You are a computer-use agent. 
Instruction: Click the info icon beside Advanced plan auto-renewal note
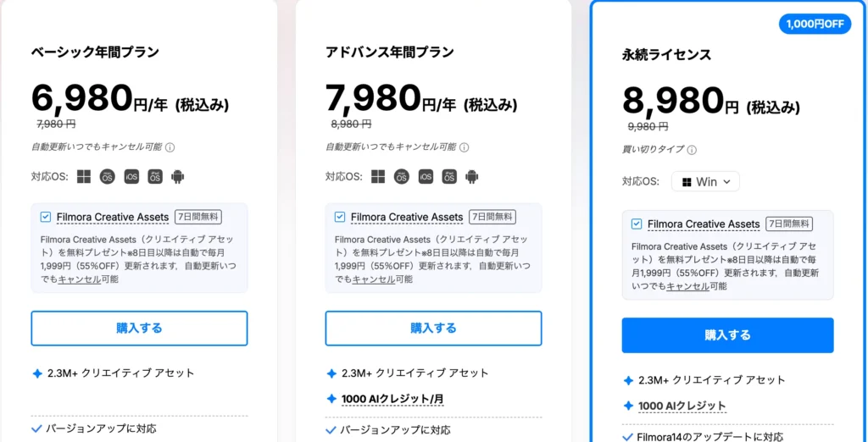pyautogui.click(x=465, y=147)
